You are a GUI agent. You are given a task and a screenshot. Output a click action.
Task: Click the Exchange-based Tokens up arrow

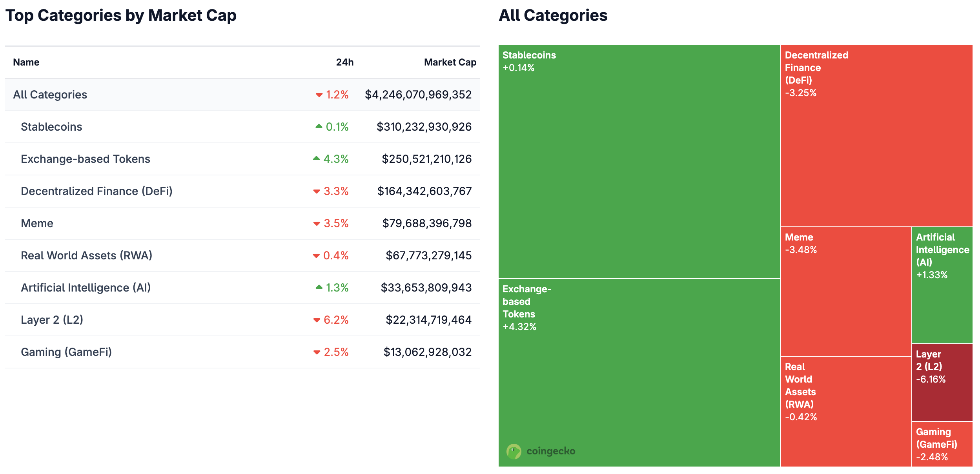[x=316, y=159]
